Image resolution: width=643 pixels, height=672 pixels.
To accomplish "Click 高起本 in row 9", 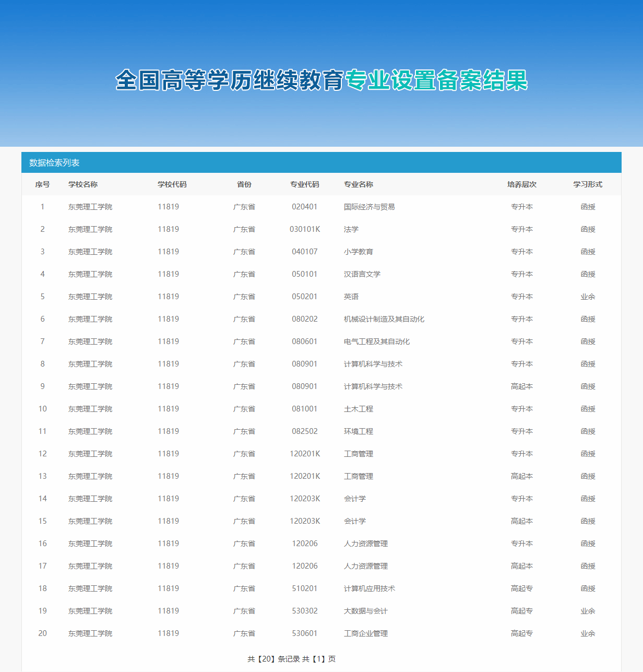I will click(x=522, y=386).
